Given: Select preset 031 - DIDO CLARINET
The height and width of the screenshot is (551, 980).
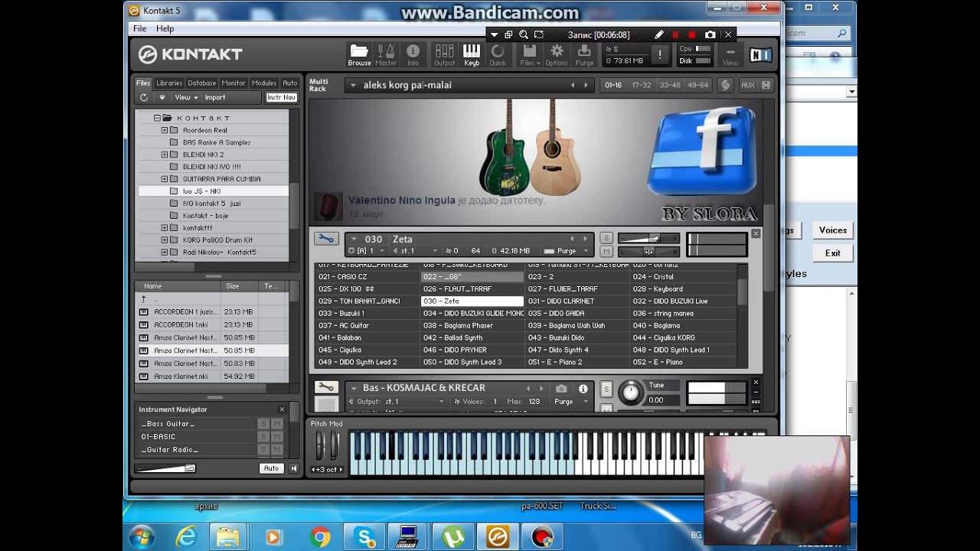Looking at the screenshot, I should (577, 302).
